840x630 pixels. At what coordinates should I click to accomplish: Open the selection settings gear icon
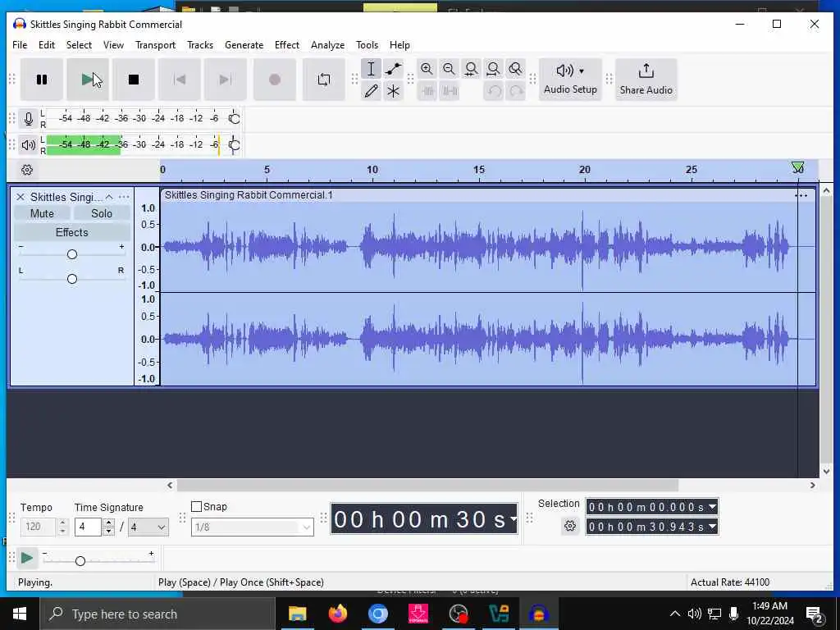[570, 526]
